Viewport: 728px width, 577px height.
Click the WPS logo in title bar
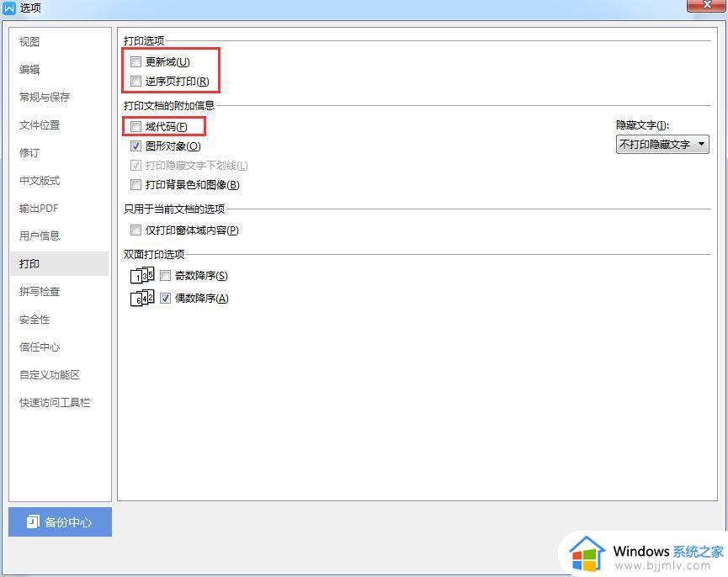[9, 8]
